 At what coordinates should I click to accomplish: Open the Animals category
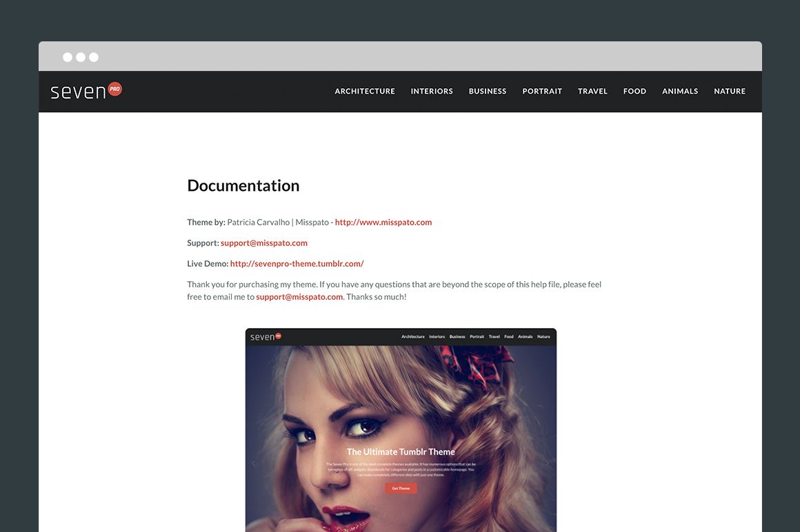coord(680,90)
